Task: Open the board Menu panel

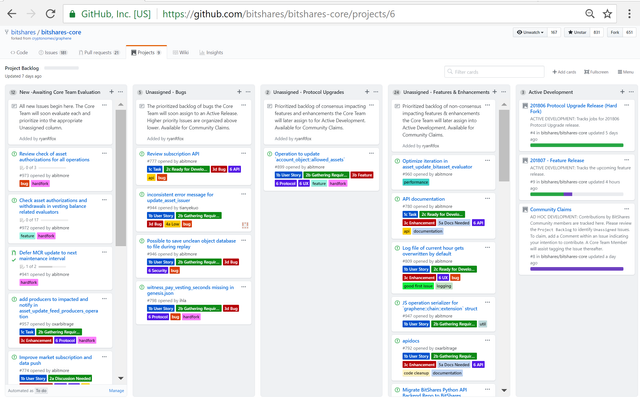Action: [626, 72]
